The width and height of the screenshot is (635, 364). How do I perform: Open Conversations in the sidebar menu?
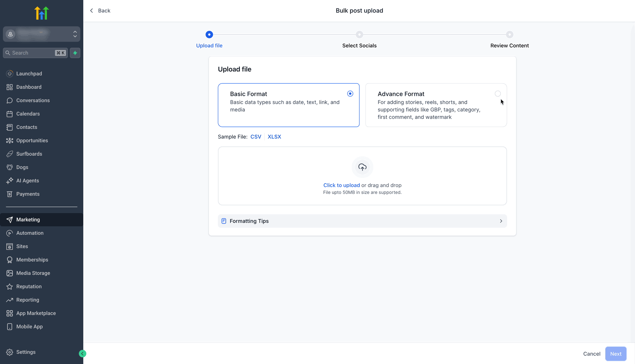33,100
